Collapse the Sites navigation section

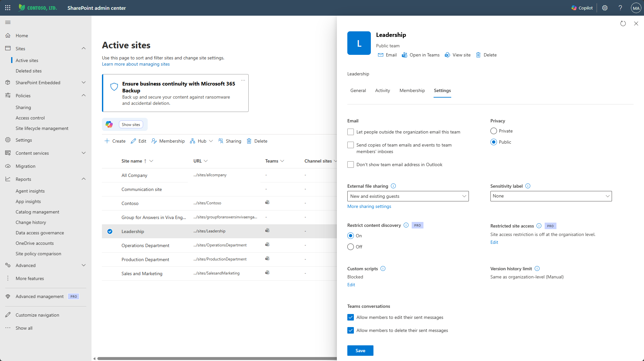tap(84, 48)
